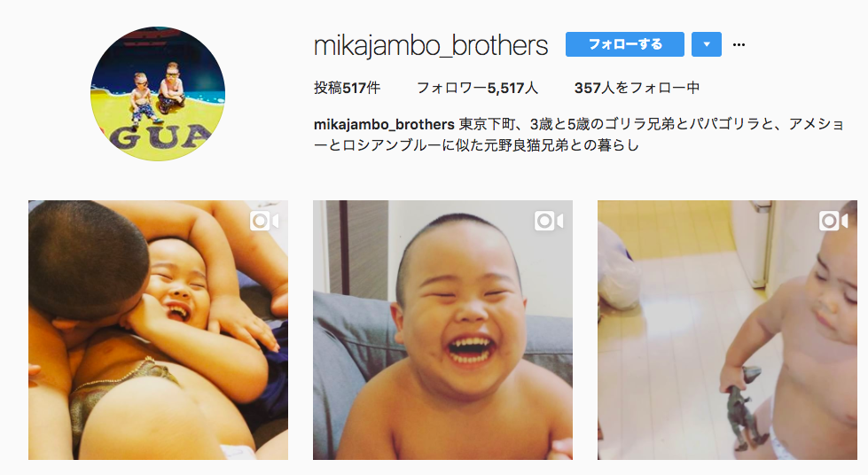Open the circular profile picture

(x=158, y=94)
